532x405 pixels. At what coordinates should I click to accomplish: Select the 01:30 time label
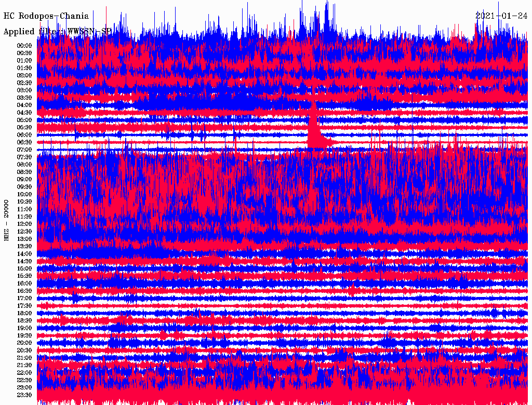tap(24, 67)
